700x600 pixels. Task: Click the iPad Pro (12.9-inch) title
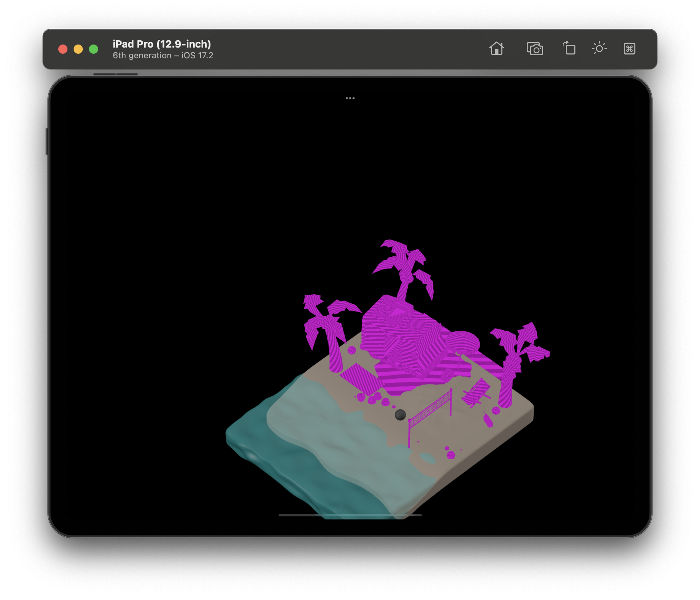pos(162,44)
